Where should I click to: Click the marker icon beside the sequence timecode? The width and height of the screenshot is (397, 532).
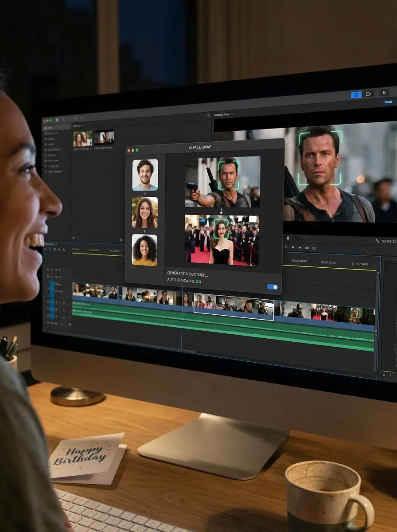(x=288, y=238)
